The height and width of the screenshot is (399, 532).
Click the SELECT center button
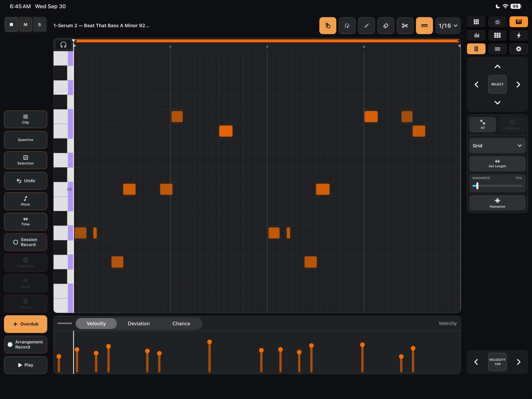(497, 84)
